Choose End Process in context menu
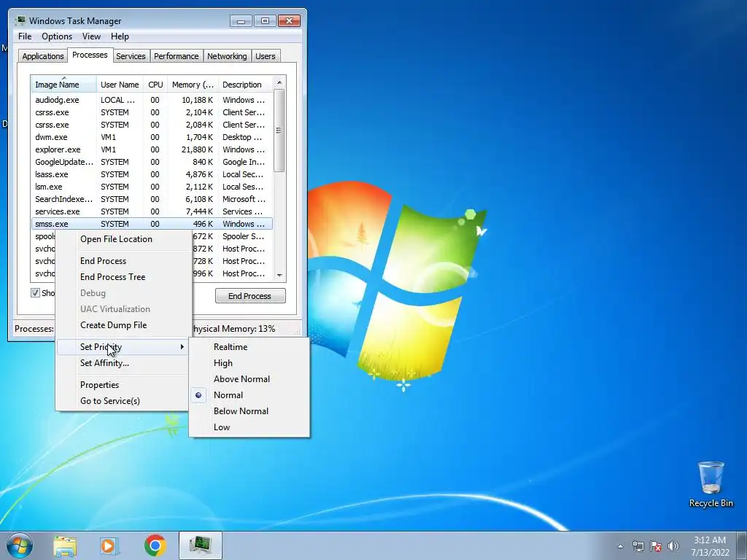Screen dimensions: 747x560 pyautogui.click(x=123, y=261)
